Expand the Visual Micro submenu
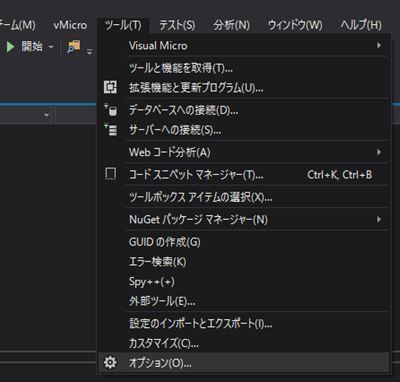The width and height of the screenshot is (400, 382). tap(244, 45)
